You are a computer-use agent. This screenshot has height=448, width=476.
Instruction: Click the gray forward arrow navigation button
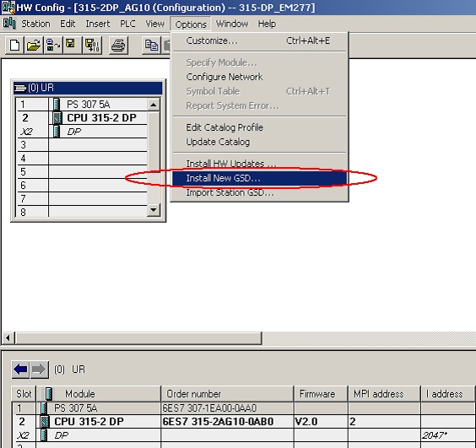click(x=39, y=370)
